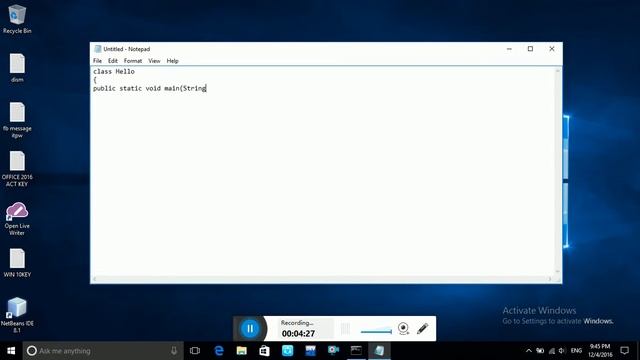Adjust the recorder volume level slider
Viewport: 640px width, 360px height.
coord(376,331)
